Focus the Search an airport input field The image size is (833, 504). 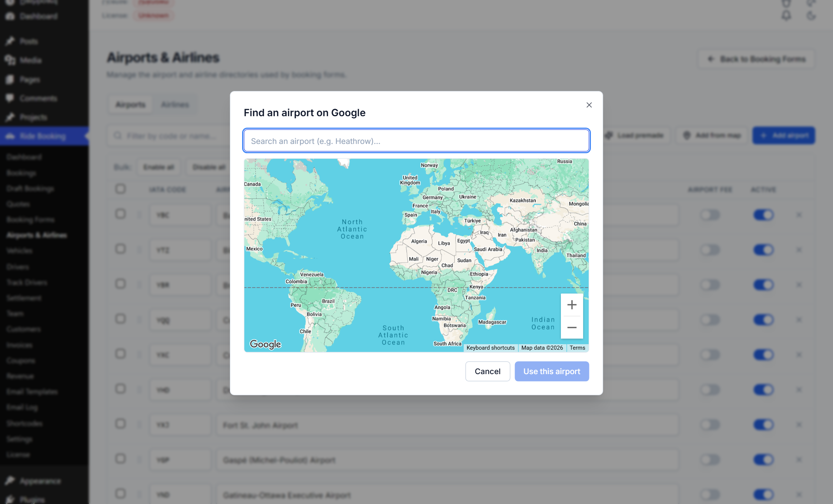tap(416, 141)
